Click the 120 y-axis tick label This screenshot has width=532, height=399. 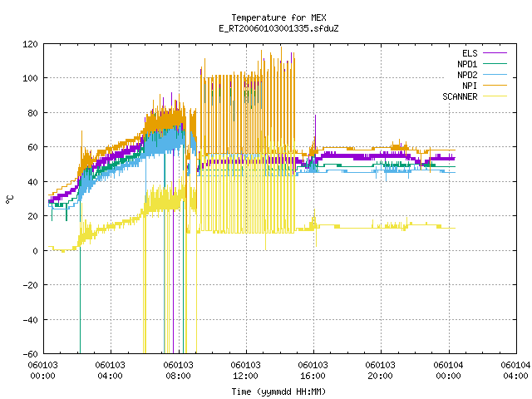coord(30,44)
